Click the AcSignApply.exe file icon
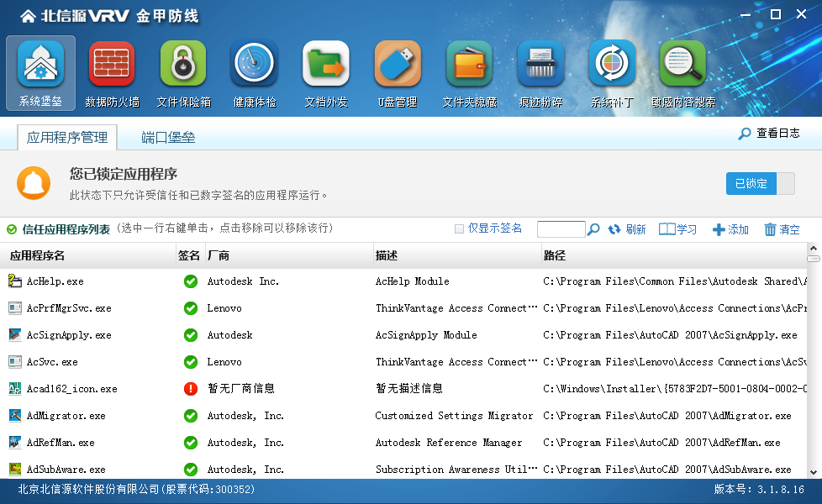 (14, 335)
